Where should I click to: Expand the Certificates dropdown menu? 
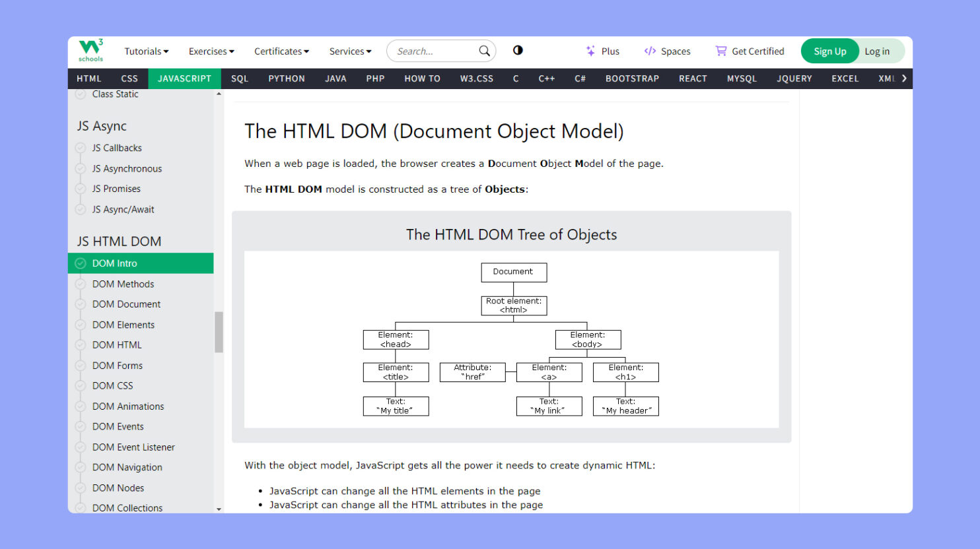point(281,51)
